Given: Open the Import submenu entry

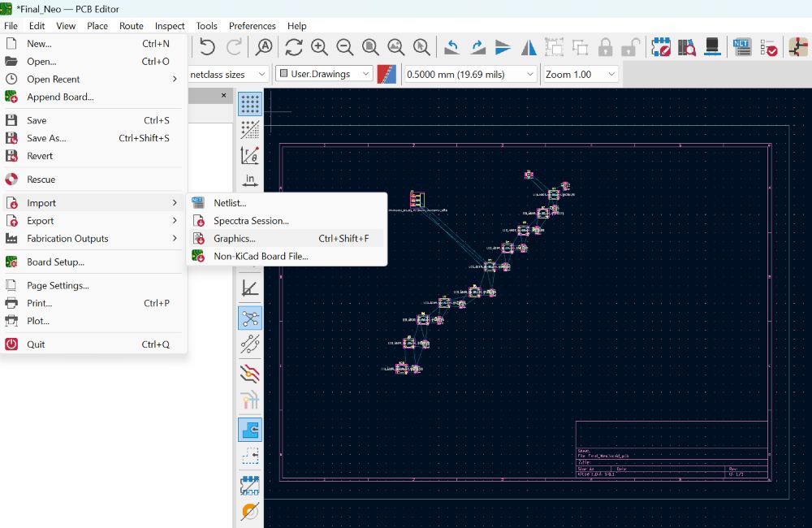Looking at the screenshot, I should coord(92,203).
